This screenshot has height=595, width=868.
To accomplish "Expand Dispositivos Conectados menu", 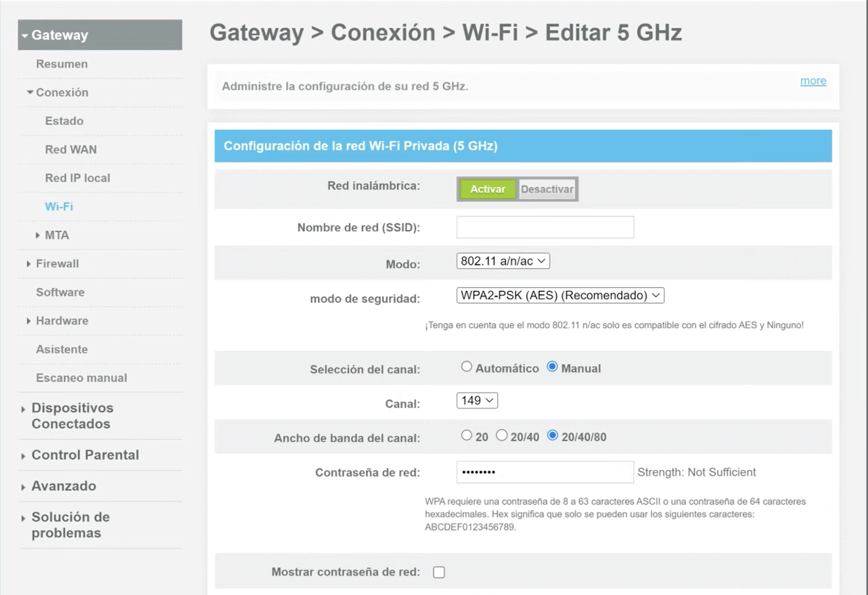I will (23, 410).
